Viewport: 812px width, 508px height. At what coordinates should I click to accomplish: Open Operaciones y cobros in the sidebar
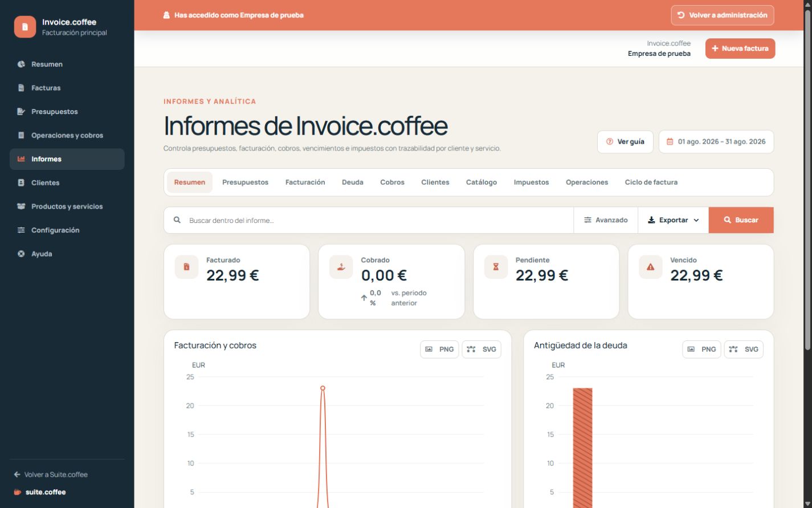(67, 135)
